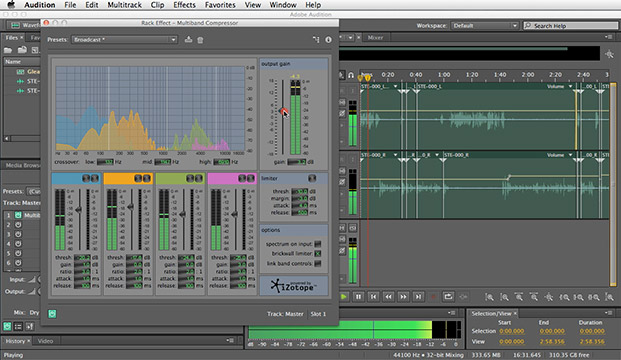621x360 pixels.
Task: Open the STE-000_L clip name dropdown arrow
Action: pos(395,86)
